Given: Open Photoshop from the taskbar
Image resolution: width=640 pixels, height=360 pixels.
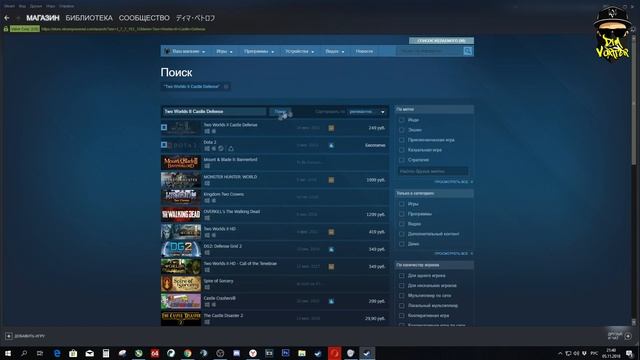Looking at the screenshot, I should click(x=285, y=353).
